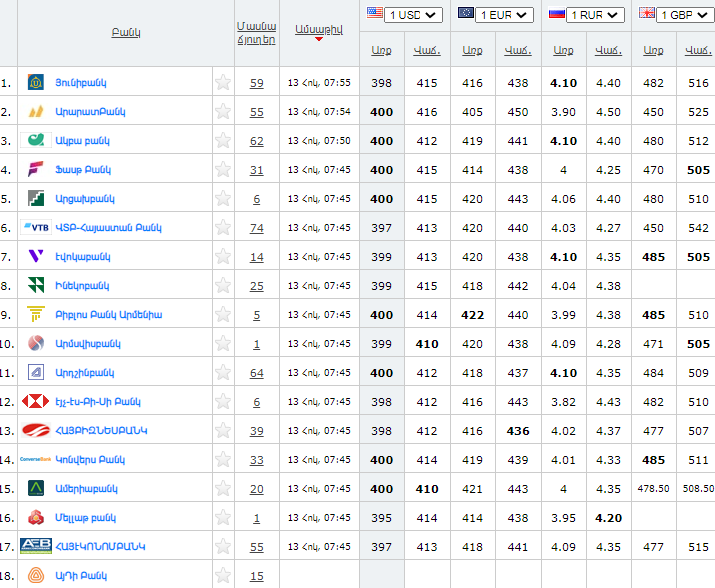Screen dimensions: 715x588
Task: Sort by EUR Վաճ. sell column header
Action: 518,50
